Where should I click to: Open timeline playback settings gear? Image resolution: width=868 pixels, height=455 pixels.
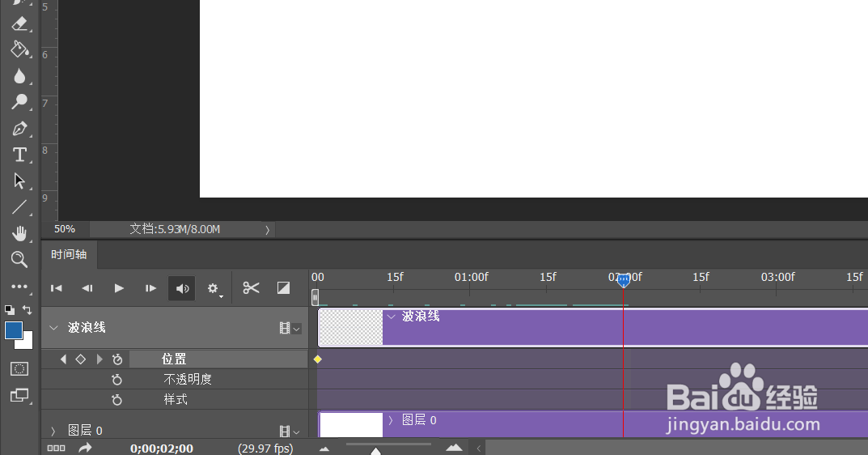[214, 288]
